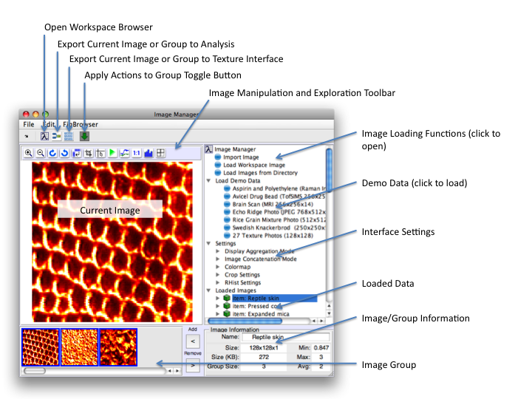532x399 pixels.
Task: Open the Edit menu
Action: (x=48, y=124)
